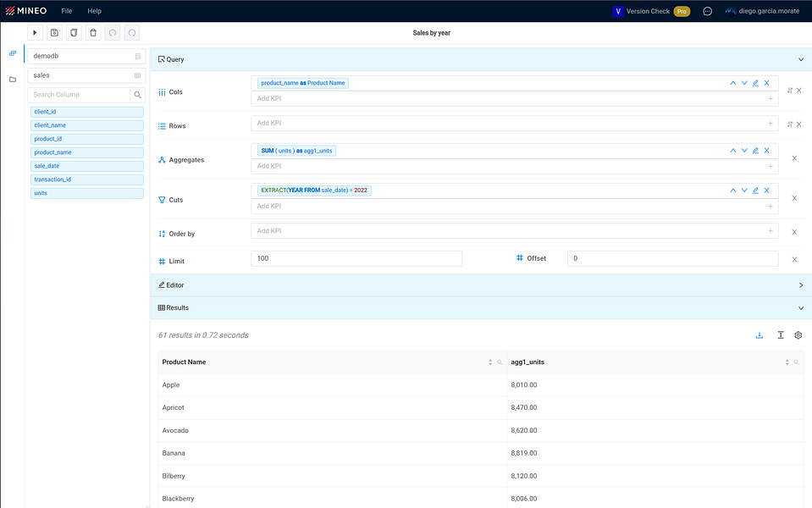Image resolution: width=812 pixels, height=508 pixels.
Task: Open results settings gear
Action: 798,335
